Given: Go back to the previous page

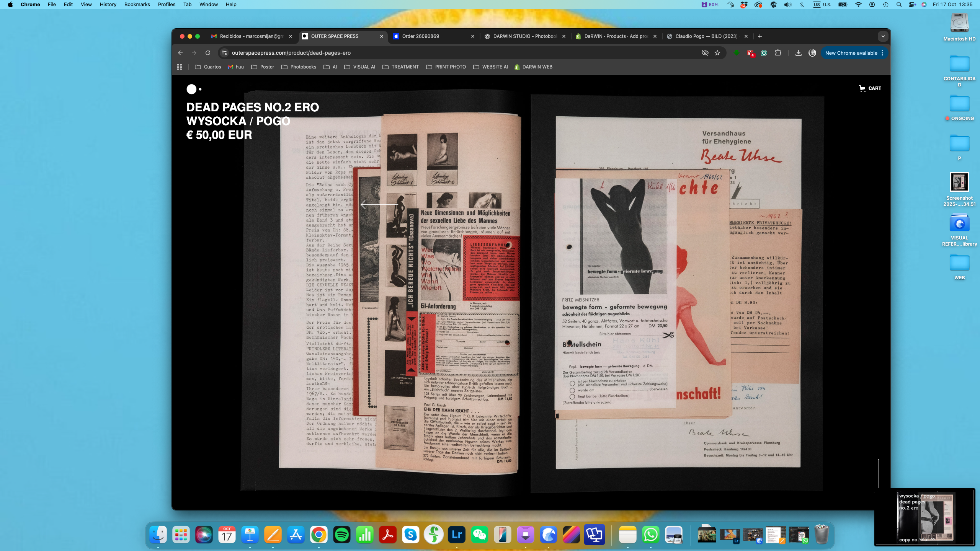Looking at the screenshot, I should pyautogui.click(x=180, y=53).
